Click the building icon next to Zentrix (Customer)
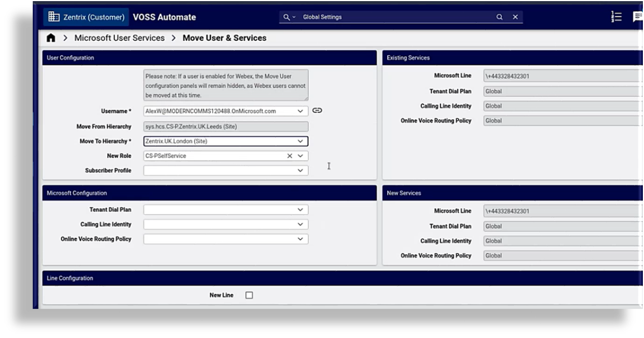This screenshot has width=644, height=338. [x=54, y=17]
